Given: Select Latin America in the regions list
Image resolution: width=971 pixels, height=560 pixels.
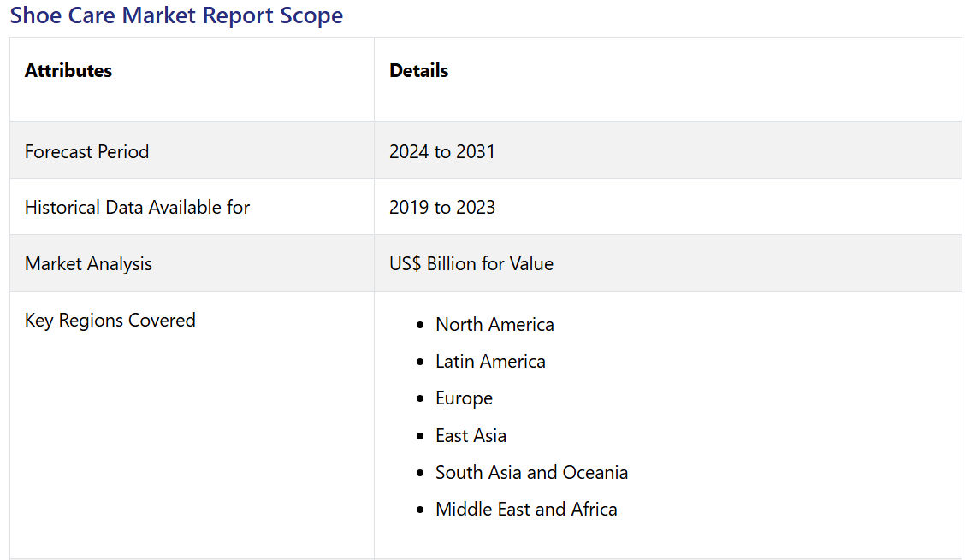Looking at the screenshot, I should click(x=490, y=362).
